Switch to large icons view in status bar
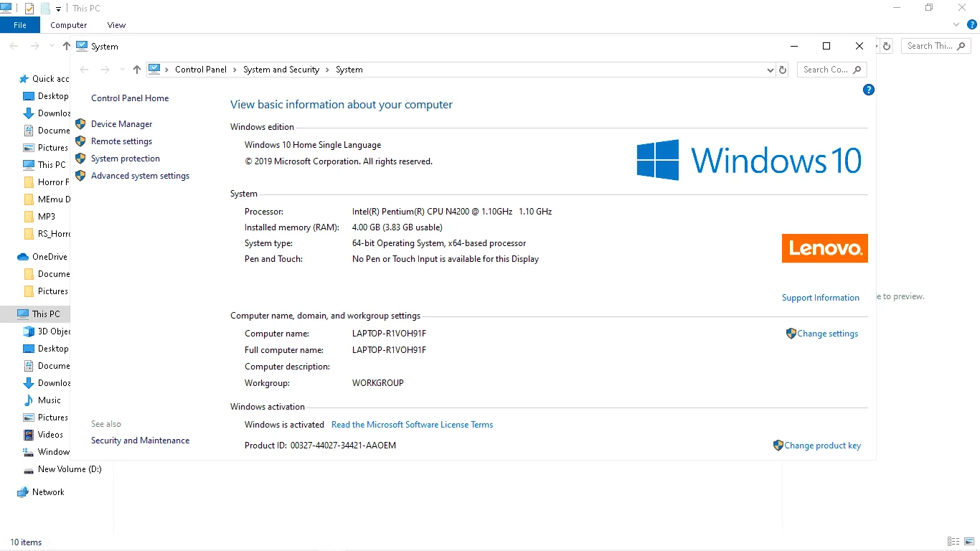This screenshot has width=980, height=551. pos(970,542)
